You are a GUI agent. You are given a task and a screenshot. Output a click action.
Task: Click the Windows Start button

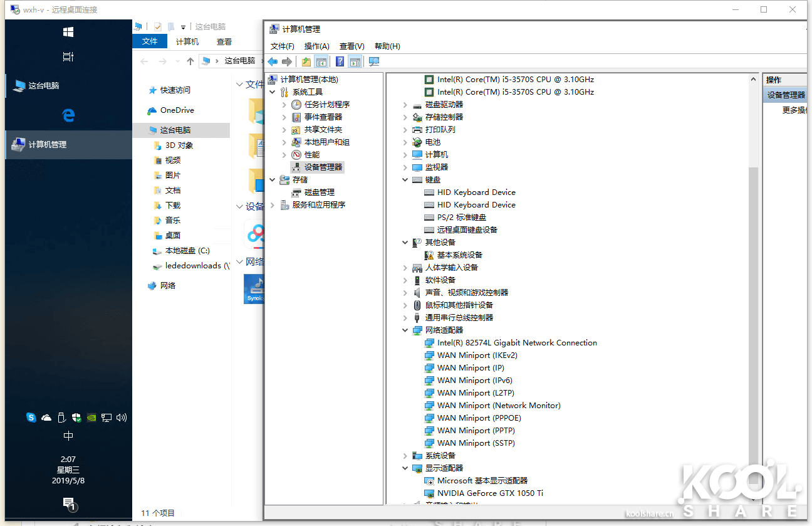[x=68, y=31]
